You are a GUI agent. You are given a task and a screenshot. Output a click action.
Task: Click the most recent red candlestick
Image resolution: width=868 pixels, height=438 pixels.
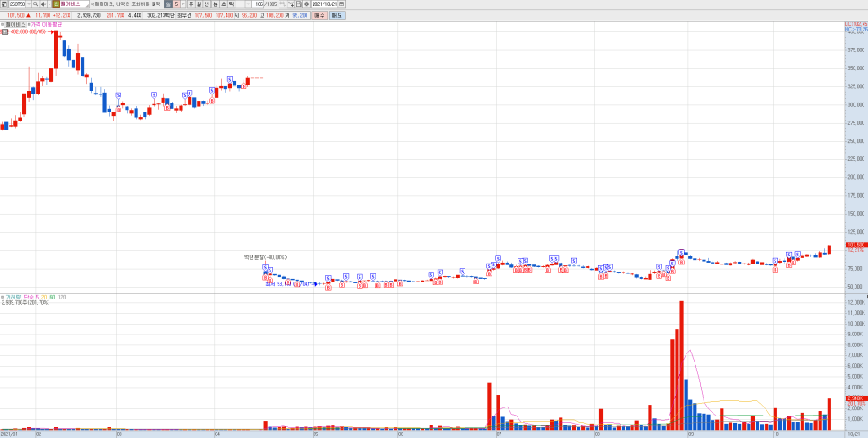829,249
